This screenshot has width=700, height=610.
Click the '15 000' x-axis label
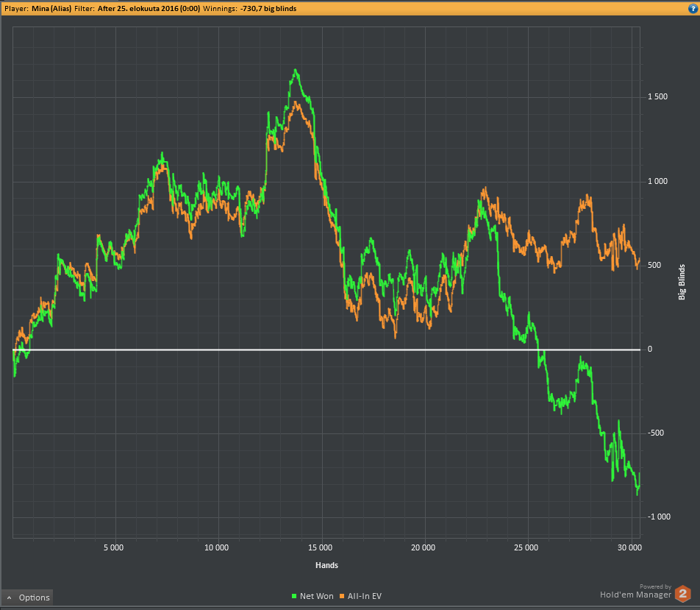pyautogui.click(x=320, y=548)
